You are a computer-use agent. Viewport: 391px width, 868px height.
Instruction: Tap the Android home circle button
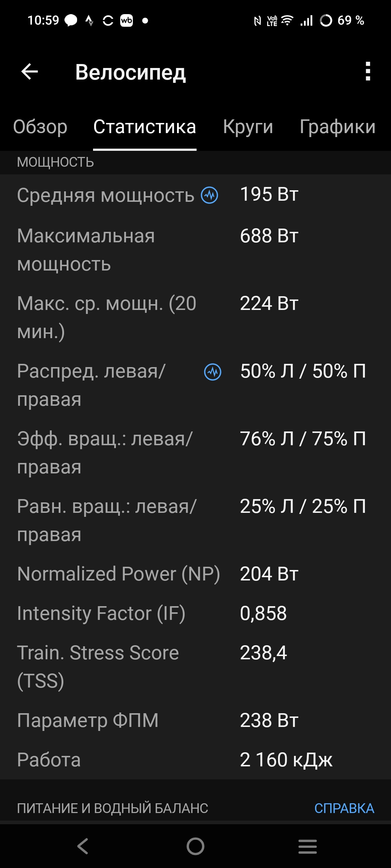pyautogui.click(x=195, y=846)
